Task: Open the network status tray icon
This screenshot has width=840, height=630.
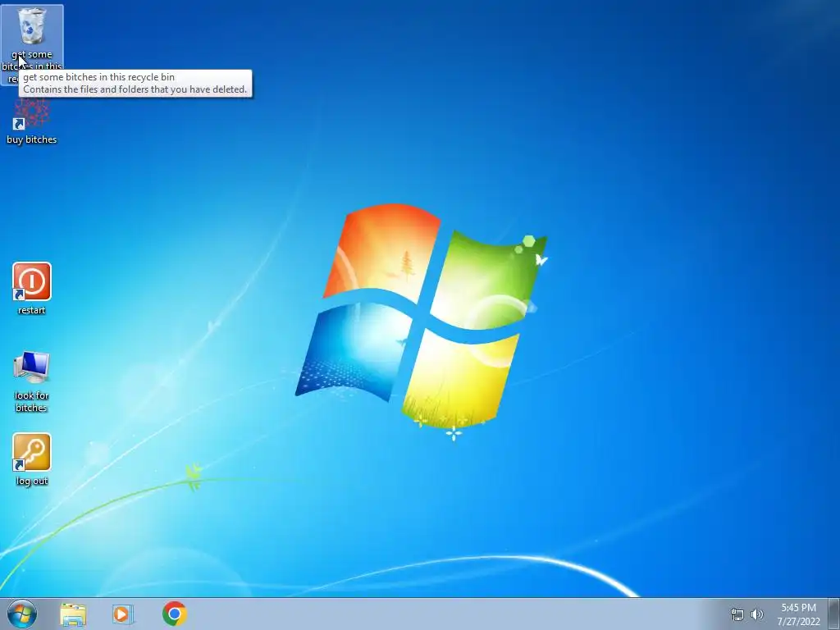Action: 737,614
